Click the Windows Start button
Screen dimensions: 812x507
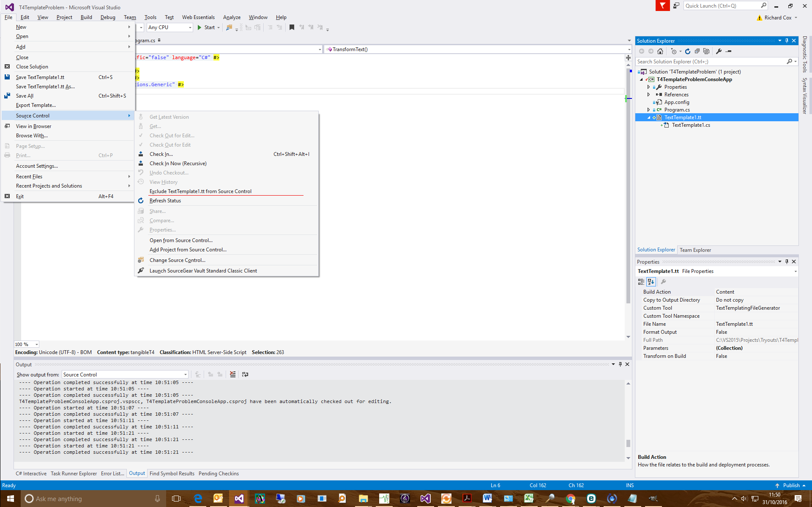pyautogui.click(x=10, y=499)
